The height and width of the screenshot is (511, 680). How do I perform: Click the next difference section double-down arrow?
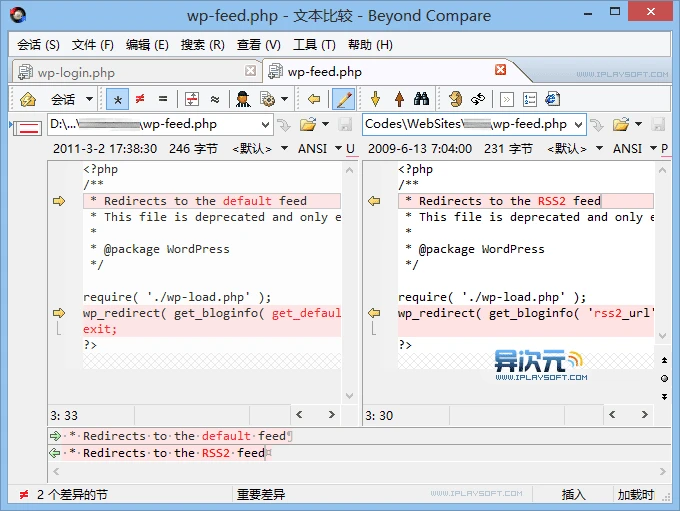click(x=664, y=397)
